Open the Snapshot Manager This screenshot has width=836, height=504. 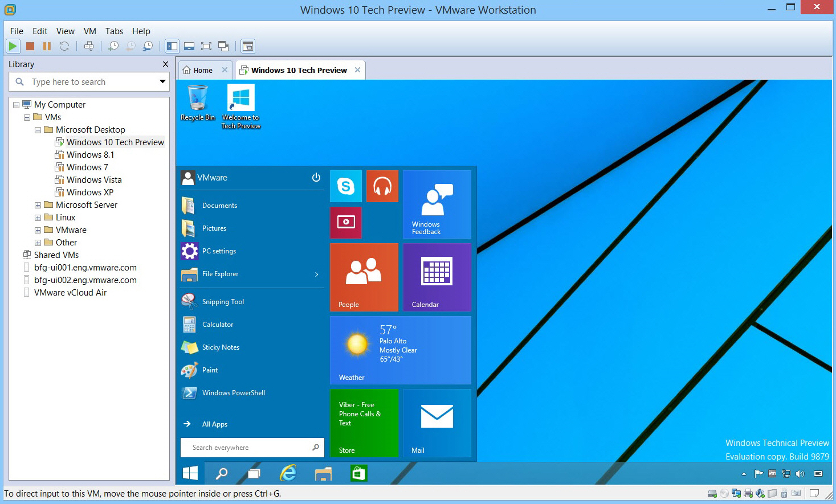pos(148,46)
